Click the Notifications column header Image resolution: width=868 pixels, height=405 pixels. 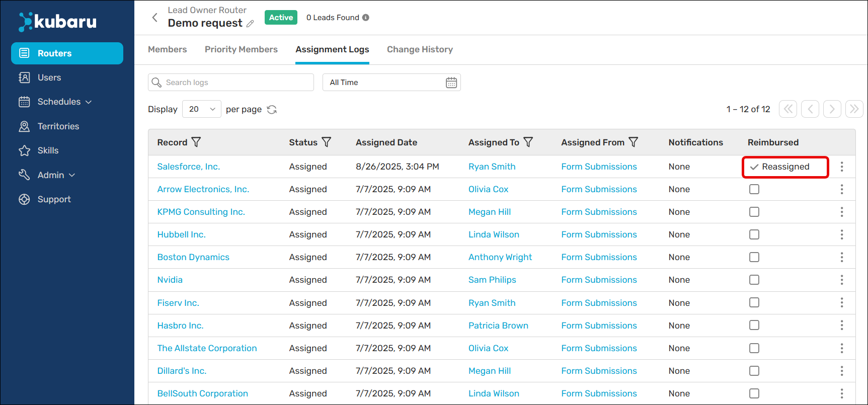[696, 142]
